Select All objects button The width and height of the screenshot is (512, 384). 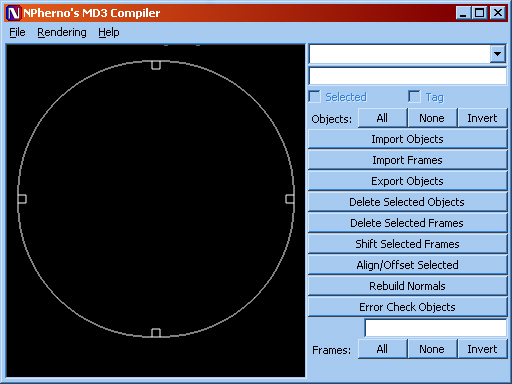[x=382, y=118]
